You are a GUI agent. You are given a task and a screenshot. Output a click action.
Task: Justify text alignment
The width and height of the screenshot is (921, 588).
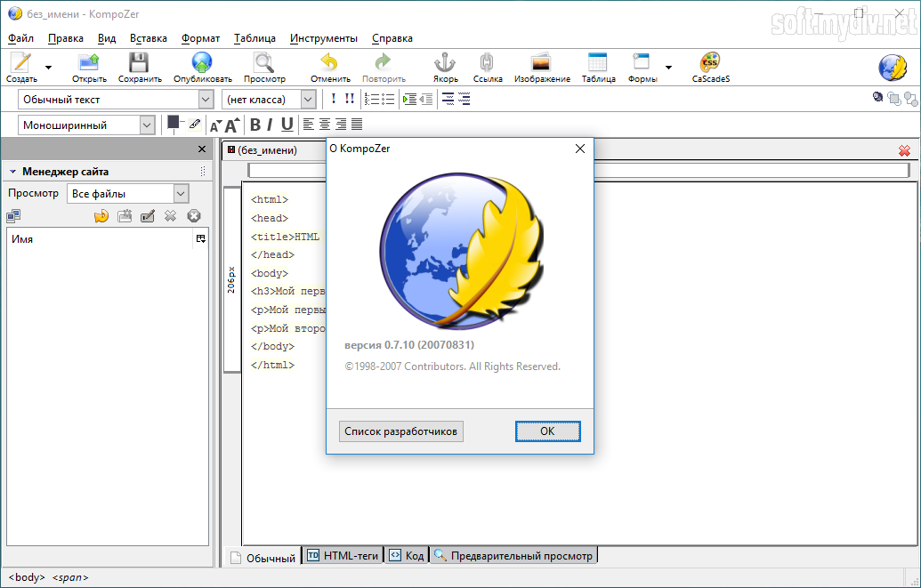tap(357, 125)
